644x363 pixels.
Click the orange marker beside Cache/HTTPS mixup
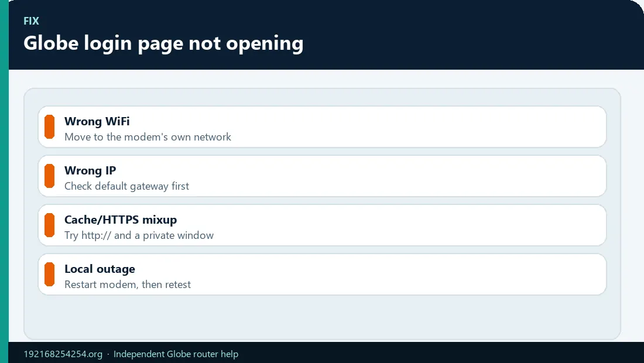49,225
